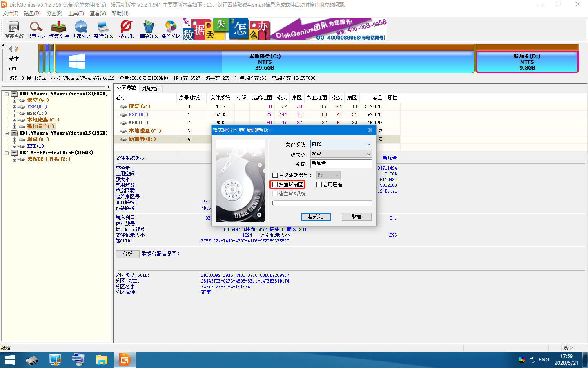
Task: Check the 启用压缩 option
Action: click(x=319, y=184)
